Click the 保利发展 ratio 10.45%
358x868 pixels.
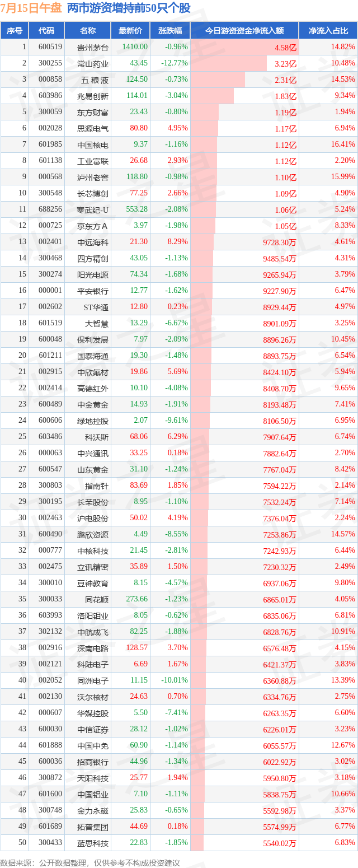click(x=343, y=339)
